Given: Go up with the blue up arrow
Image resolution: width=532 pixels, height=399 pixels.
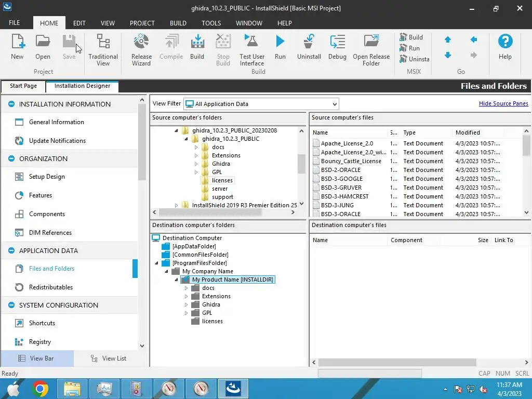Looking at the screenshot, I should pyautogui.click(x=448, y=39).
